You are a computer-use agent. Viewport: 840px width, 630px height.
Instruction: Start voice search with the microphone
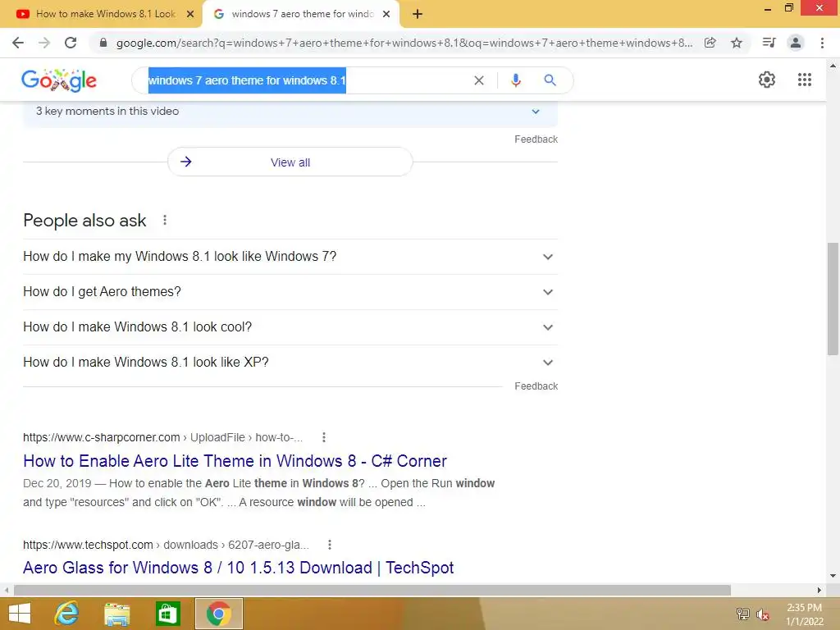[516, 80]
